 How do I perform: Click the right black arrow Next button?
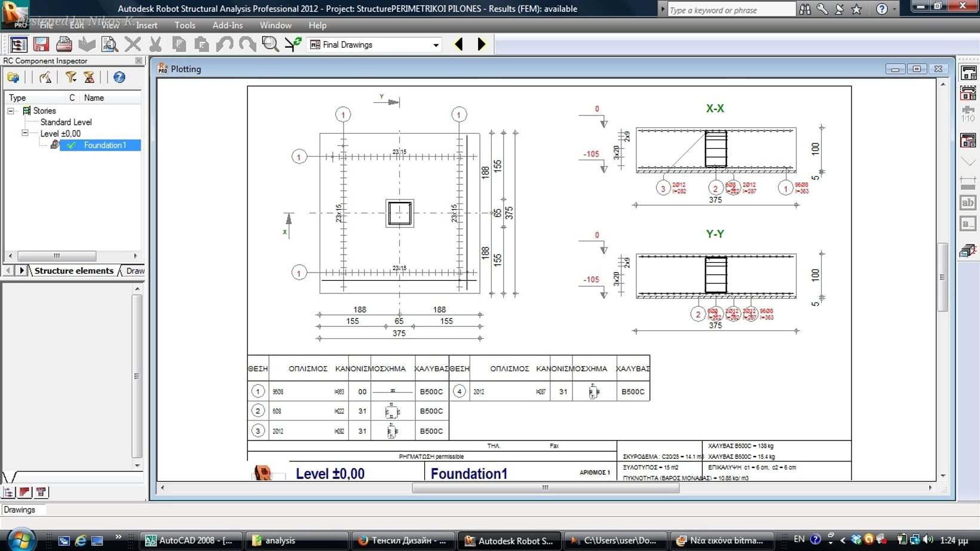pos(482,44)
